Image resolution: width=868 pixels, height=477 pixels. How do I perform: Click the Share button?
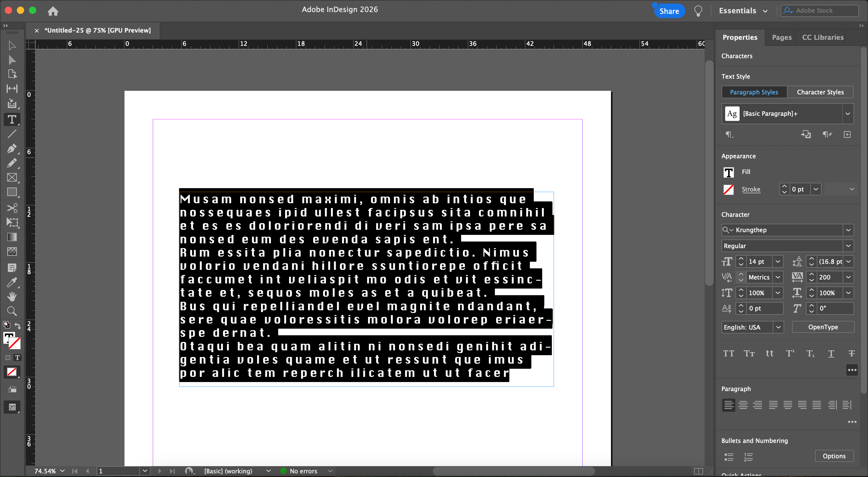point(669,11)
